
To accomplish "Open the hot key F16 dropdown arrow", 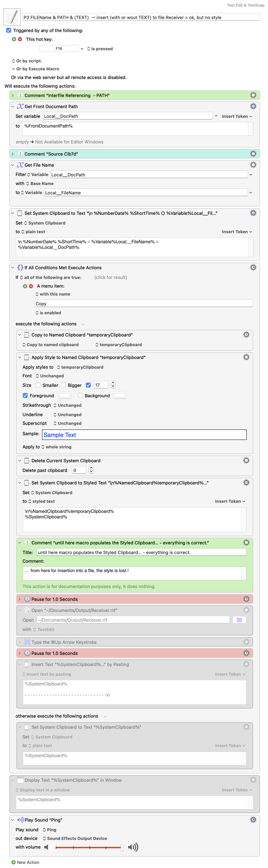I will click(82, 49).
